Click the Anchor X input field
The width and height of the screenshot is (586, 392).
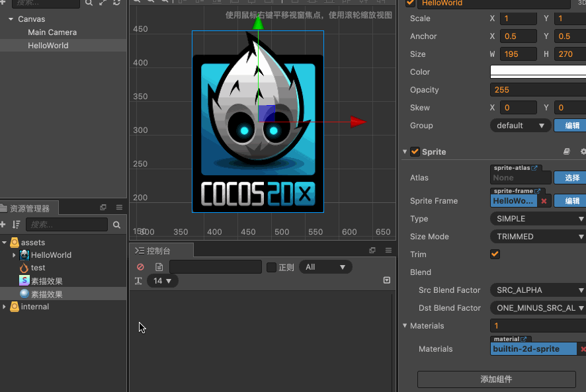pos(518,36)
